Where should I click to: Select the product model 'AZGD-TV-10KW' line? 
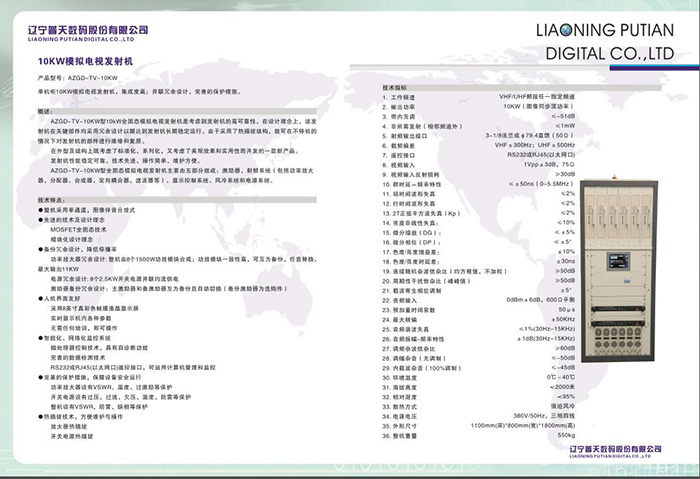[78, 78]
